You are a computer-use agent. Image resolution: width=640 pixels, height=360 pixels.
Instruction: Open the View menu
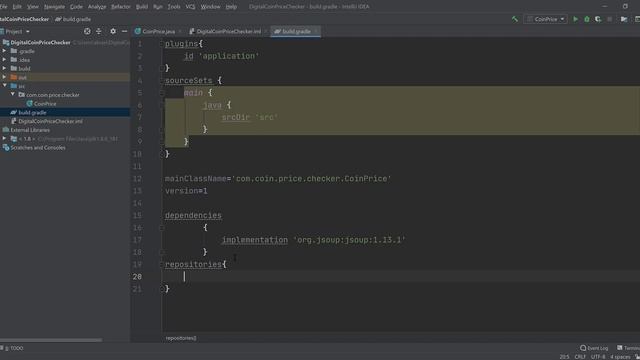click(33, 7)
